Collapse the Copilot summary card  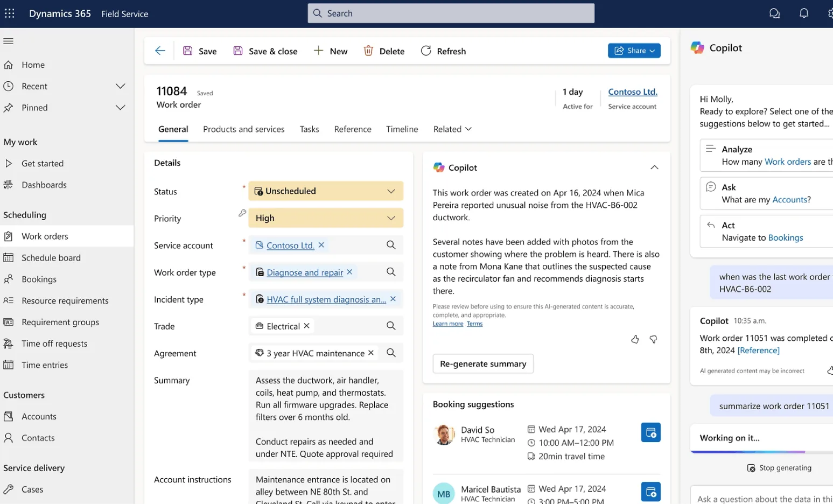pyautogui.click(x=654, y=167)
